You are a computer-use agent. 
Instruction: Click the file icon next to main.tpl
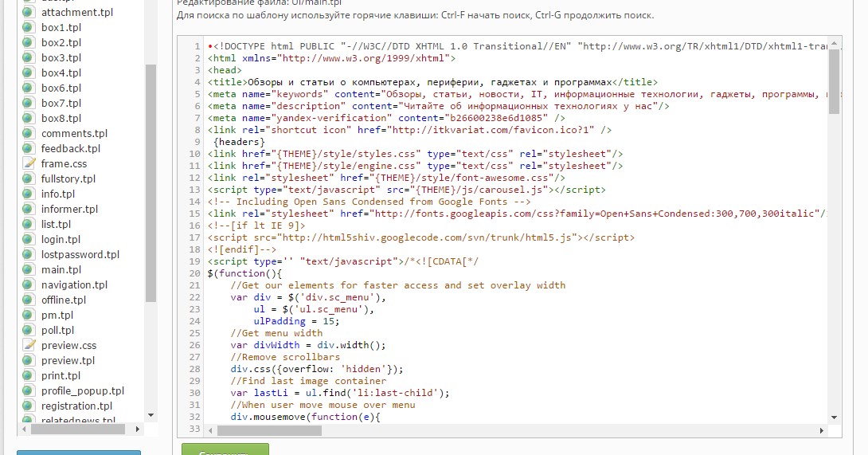(x=28, y=269)
